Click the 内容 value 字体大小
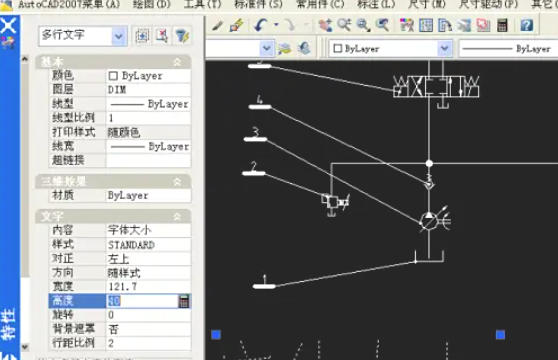This screenshot has height=360, width=558. 148,230
